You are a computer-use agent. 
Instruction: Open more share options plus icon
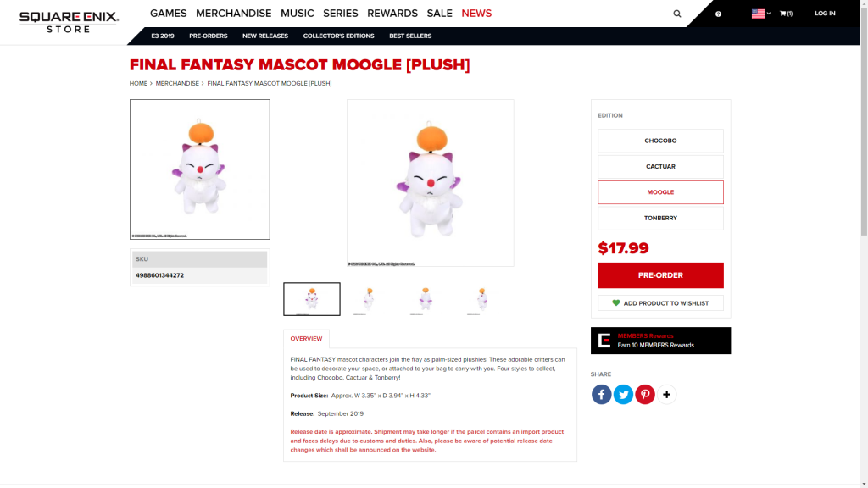(x=666, y=395)
